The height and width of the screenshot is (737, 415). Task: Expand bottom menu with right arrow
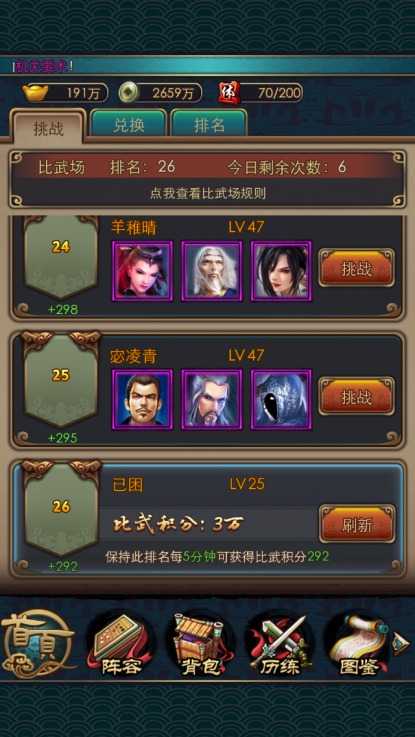401,643
